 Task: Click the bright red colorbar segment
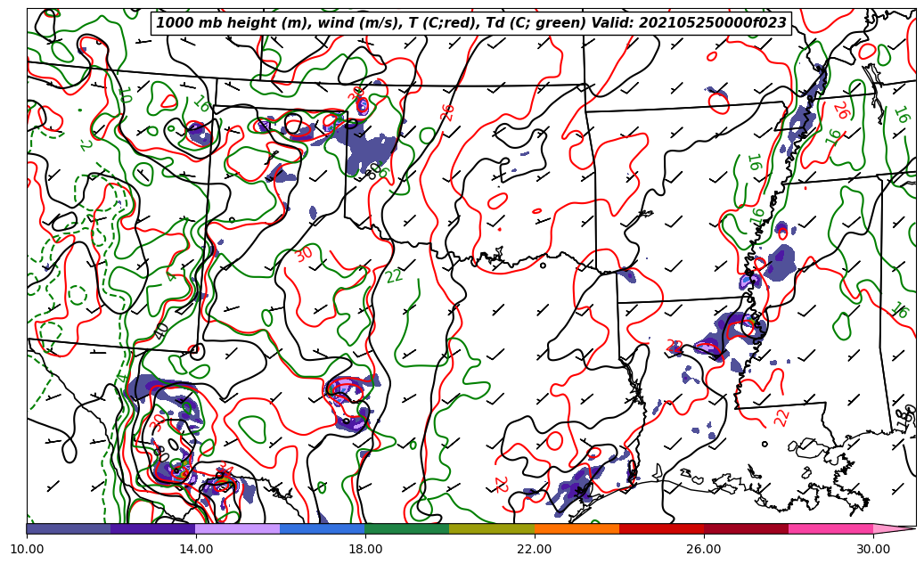[660, 528]
